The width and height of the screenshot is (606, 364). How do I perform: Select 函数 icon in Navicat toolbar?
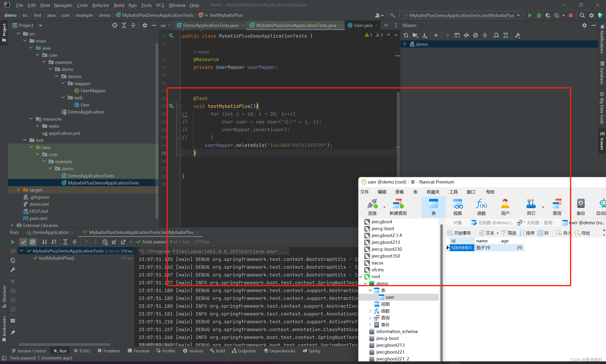click(481, 207)
